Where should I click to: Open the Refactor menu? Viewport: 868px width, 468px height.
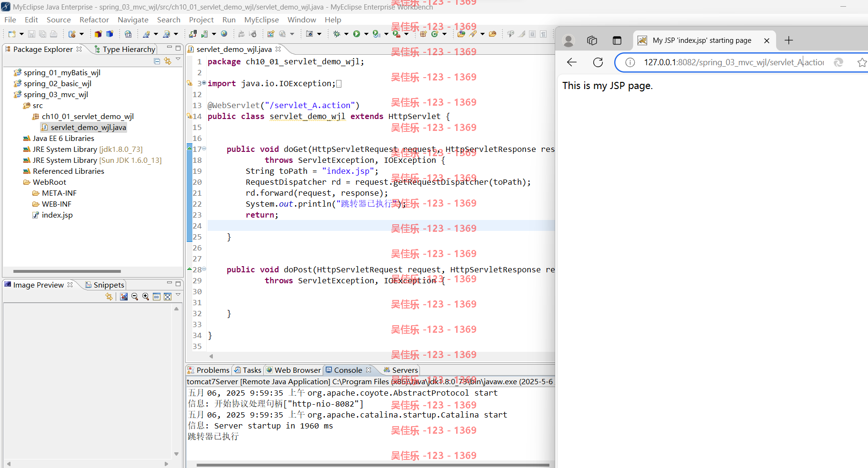coord(94,20)
